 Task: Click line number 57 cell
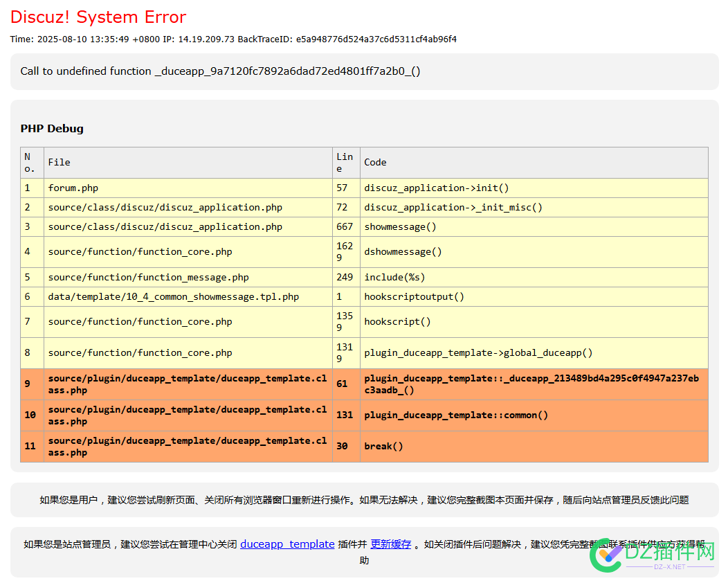346,188
